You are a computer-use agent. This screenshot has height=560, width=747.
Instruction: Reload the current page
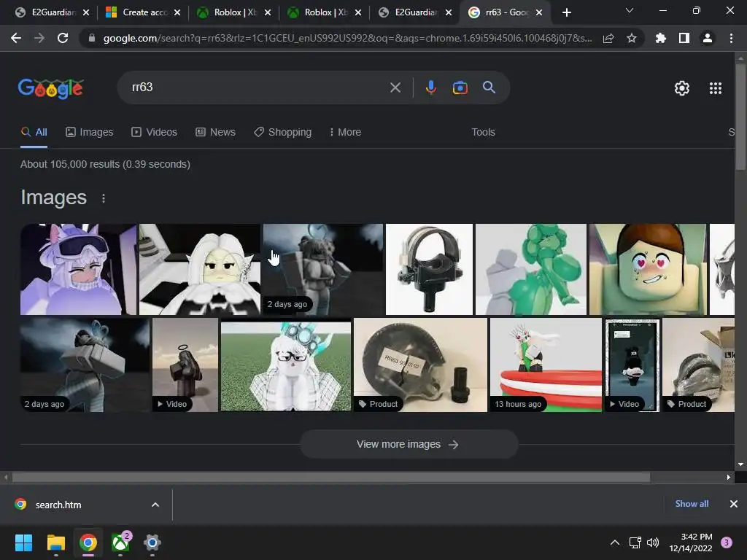tap(63, 38)
